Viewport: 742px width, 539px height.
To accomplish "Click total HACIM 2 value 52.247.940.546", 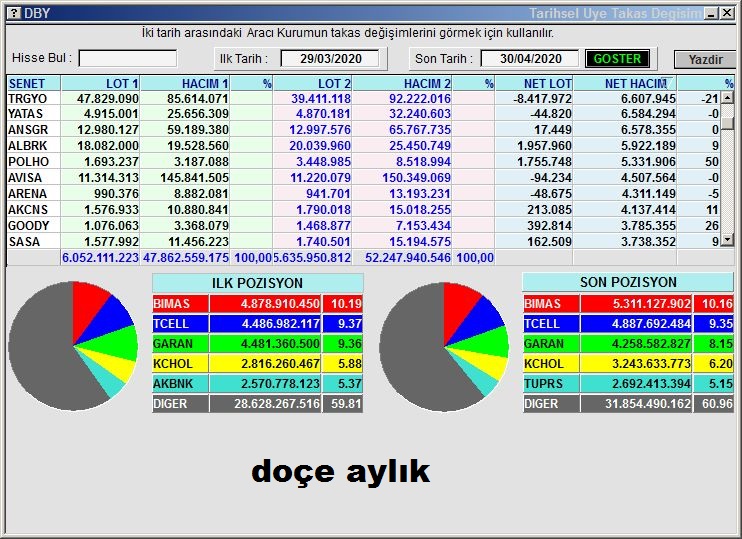I will tap(407, 258).
